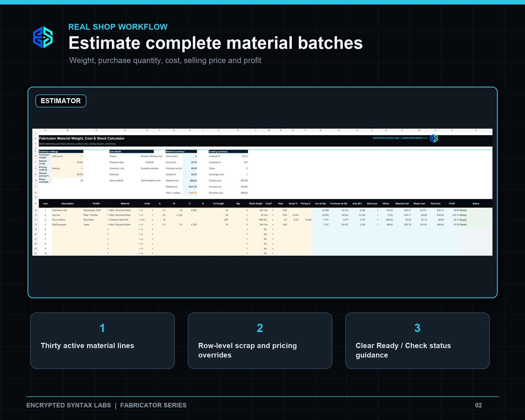Click the ENCRYPTED SYNTAX LABS | FABRICATOR SERIES v1.2 text
Viewport: 525px width, 420px height.
pos(400,138)
